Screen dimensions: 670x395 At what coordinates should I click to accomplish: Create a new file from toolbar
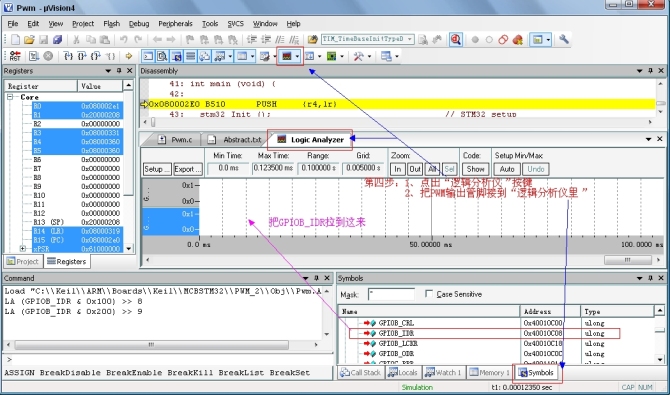[x=15, y=40]
